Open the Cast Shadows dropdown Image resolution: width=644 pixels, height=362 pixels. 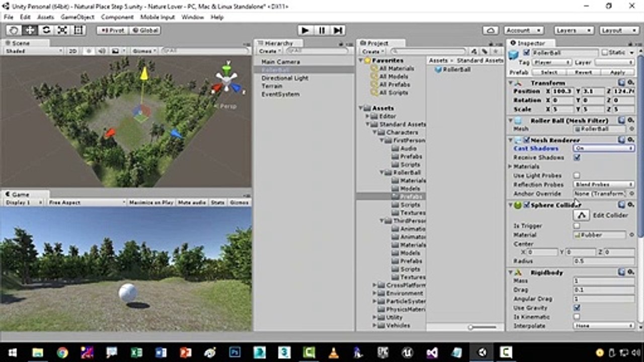pyautogui.click(x=603, y=148)
